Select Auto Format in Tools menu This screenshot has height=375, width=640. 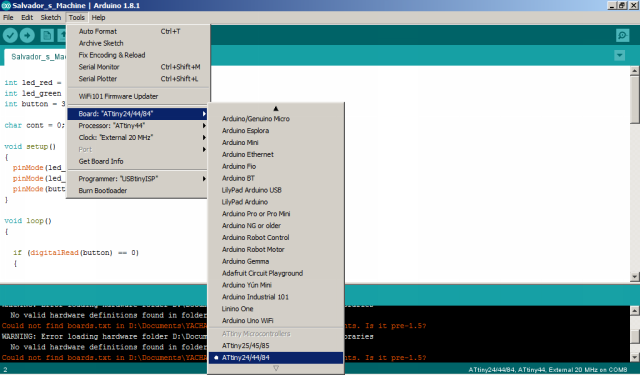[x=138, y=31]
